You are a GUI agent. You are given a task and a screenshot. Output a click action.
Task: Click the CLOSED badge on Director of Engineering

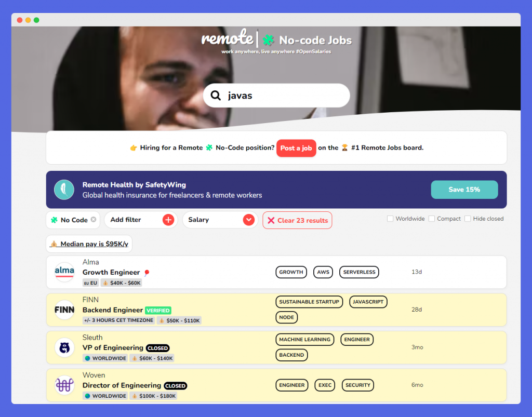[176, 385]
